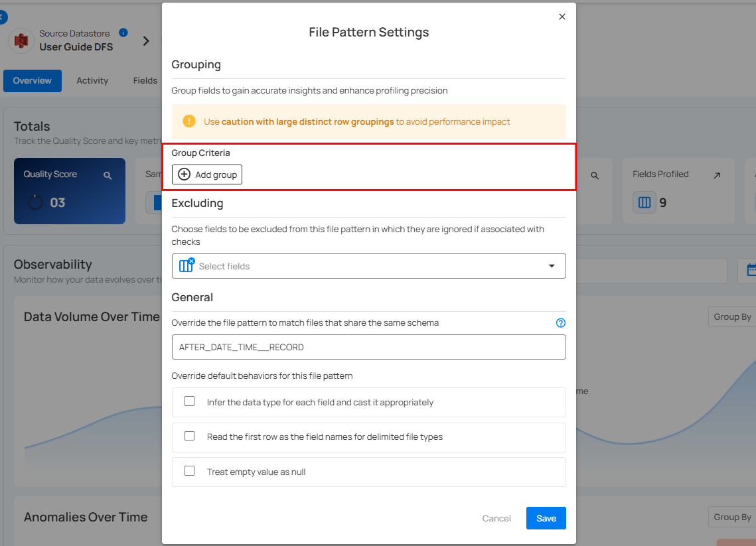Click the Fields Profiled columns icon
The image size is (756, 546).
pyautogui.click(x=644, y=202)
